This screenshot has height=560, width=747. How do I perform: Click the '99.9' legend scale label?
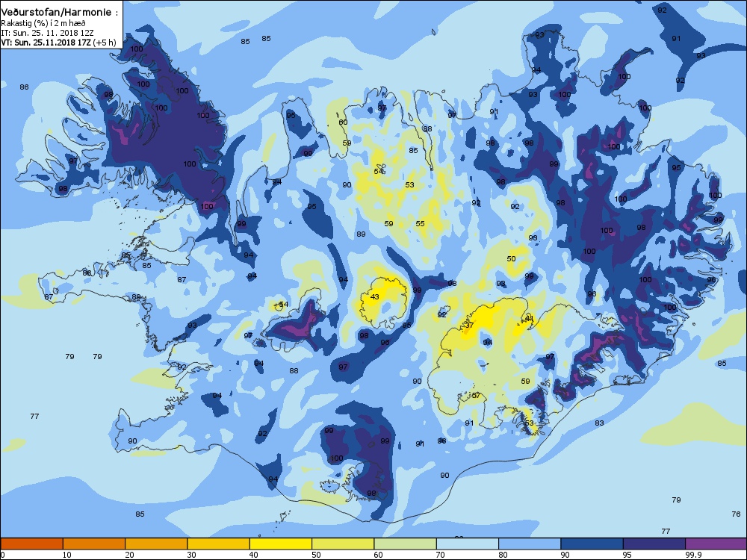[x=692, y=555]
